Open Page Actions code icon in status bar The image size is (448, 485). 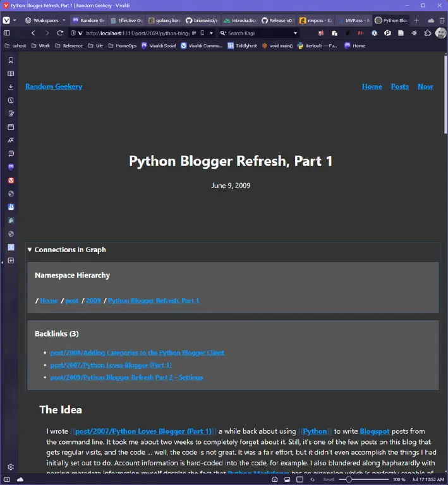[313, 479]
